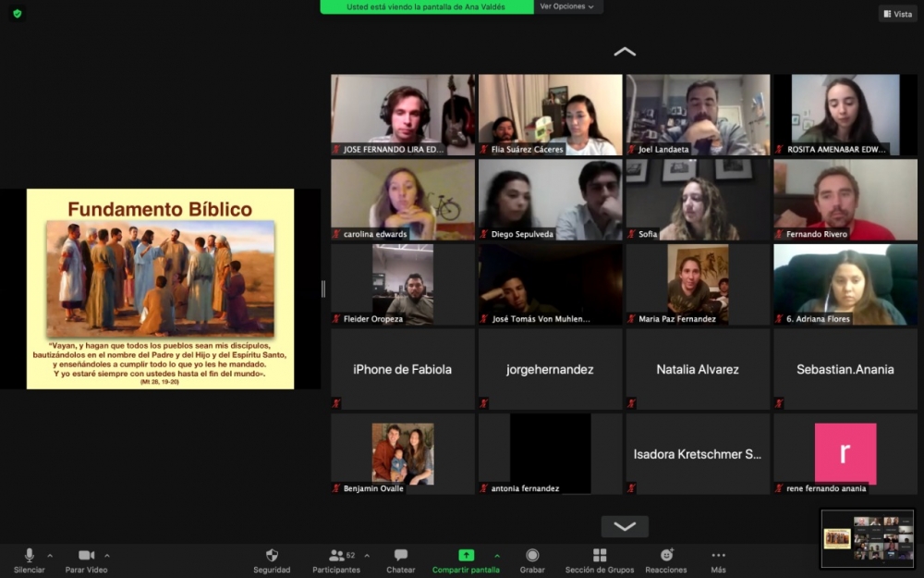Open the Más options menu
924x578 pixels.
[718, 556]
